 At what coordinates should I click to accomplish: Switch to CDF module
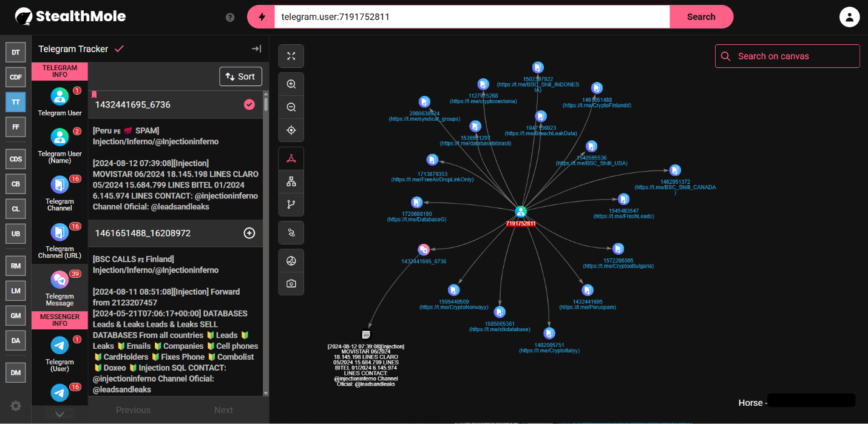pyautogui.click(x=16, y=78)
